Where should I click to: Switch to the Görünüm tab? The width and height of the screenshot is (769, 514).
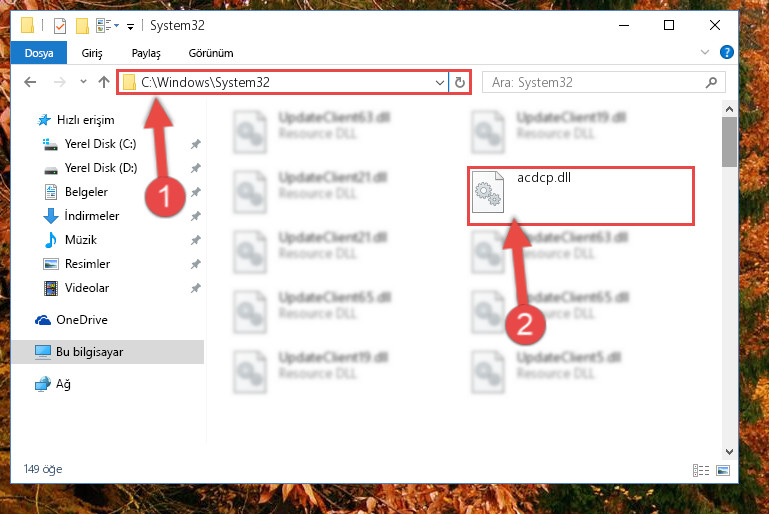click(x=211, y=53)
